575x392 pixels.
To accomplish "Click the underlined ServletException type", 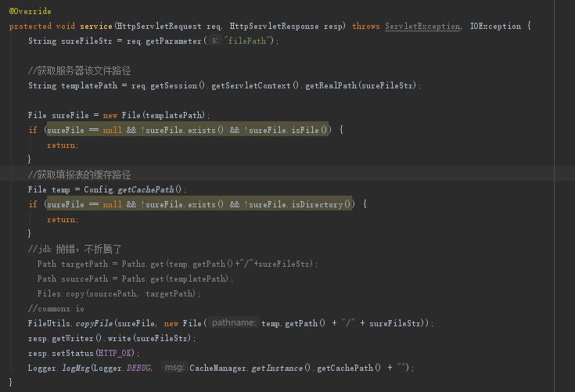I will coord(422,27).
